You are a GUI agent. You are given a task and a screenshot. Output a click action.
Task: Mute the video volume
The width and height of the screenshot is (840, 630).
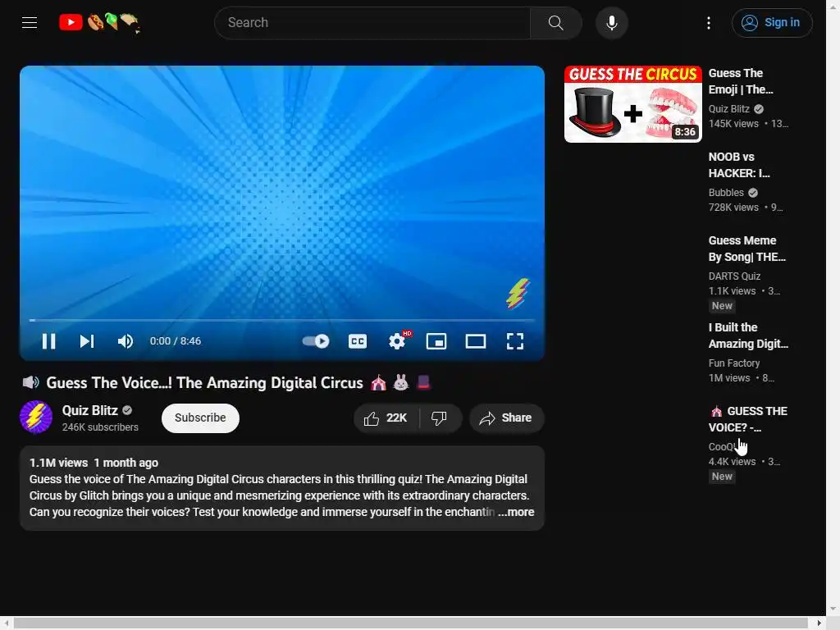pos(126,341)
